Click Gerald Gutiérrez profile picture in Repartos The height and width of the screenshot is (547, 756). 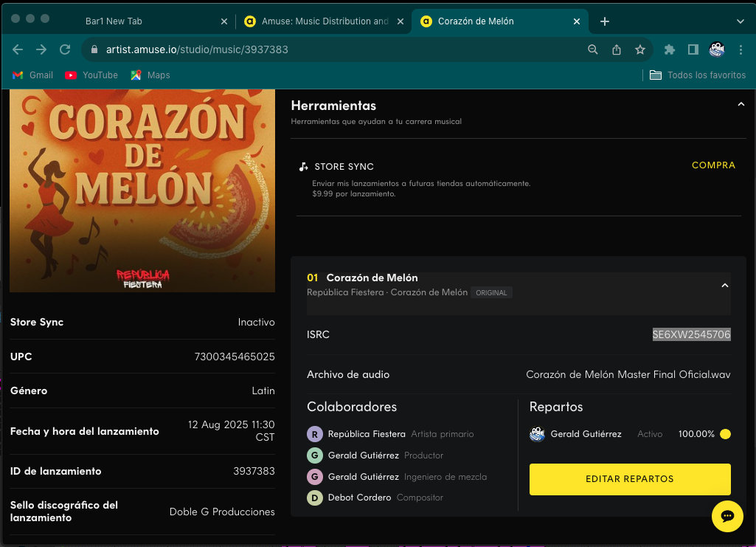coord(537,434)
